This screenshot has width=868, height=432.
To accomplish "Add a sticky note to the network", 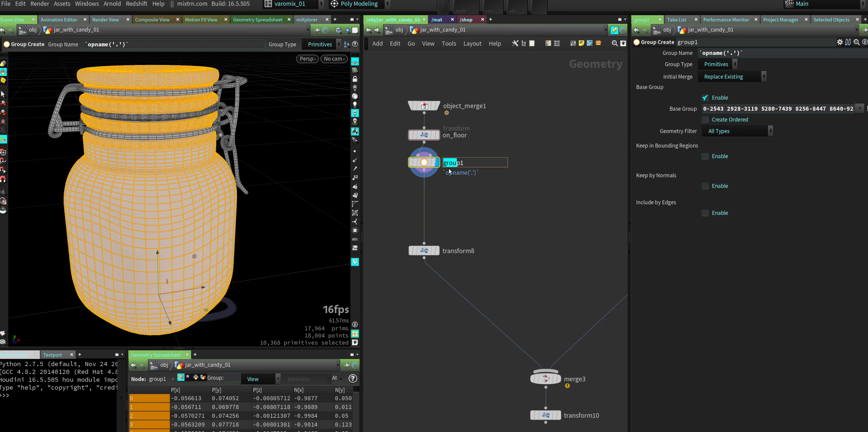I will (581, 43).
